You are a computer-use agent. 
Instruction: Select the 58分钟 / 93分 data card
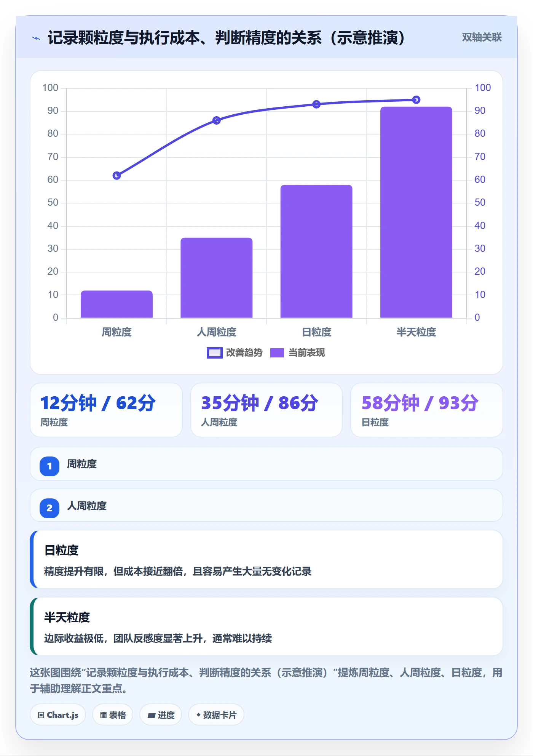click(427, 410)
